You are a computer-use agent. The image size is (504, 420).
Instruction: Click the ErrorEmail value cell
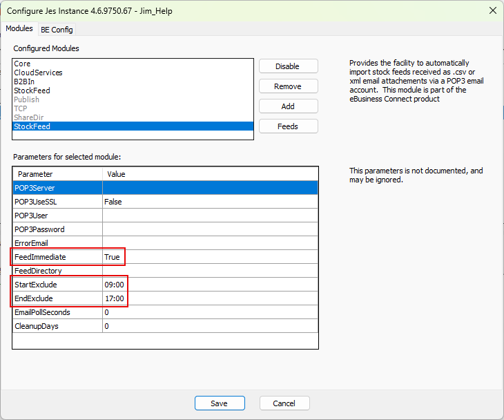coord(210,243)
